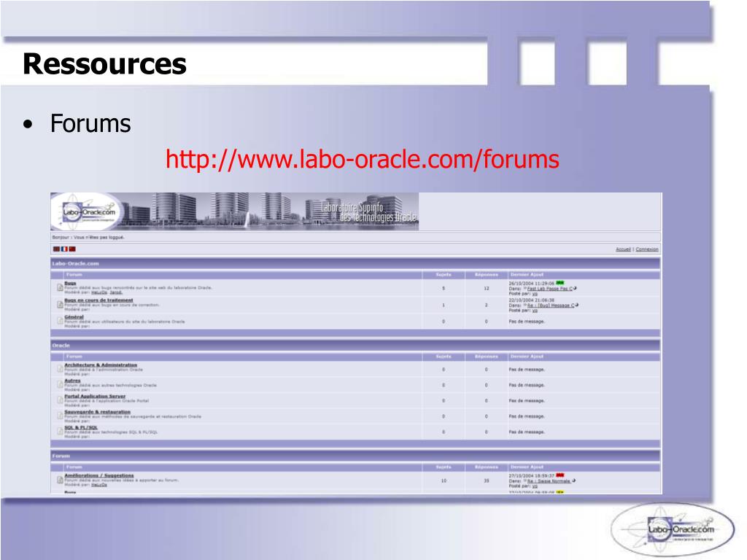Click go-to-post icon after Re: [Bug] Message

pyautogui.click(x=577, y=305)
